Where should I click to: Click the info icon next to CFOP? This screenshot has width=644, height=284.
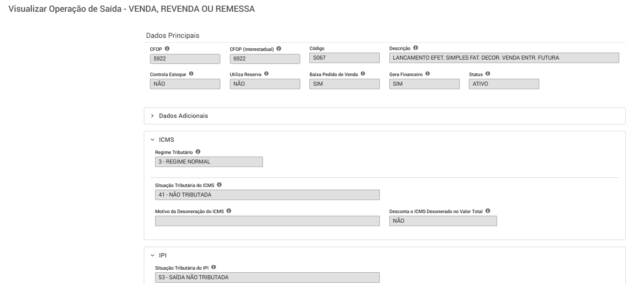[x=167, y=49]
